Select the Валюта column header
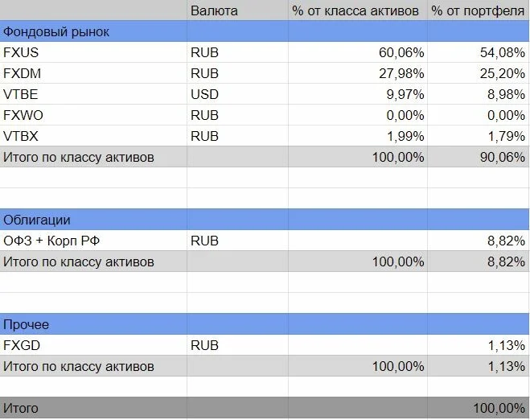Image resolution: width=530 pixels, height=420 pixels. click(237, 10)
